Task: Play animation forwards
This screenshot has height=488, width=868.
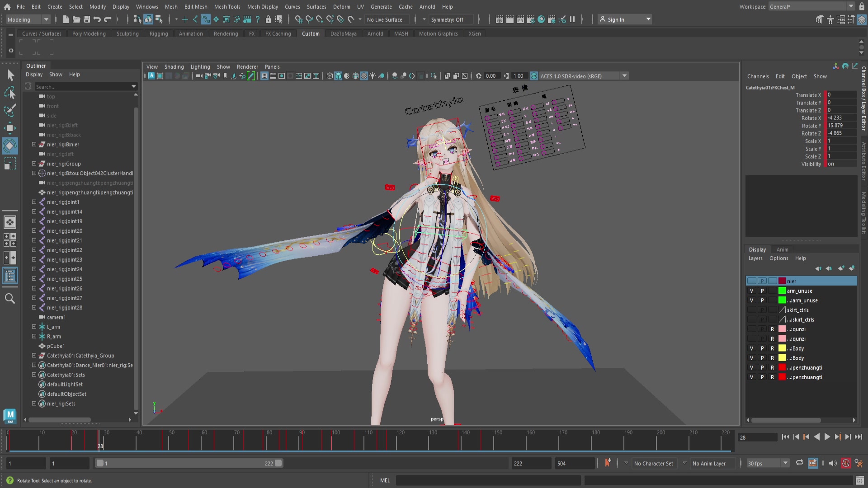Action: [827, 437]
